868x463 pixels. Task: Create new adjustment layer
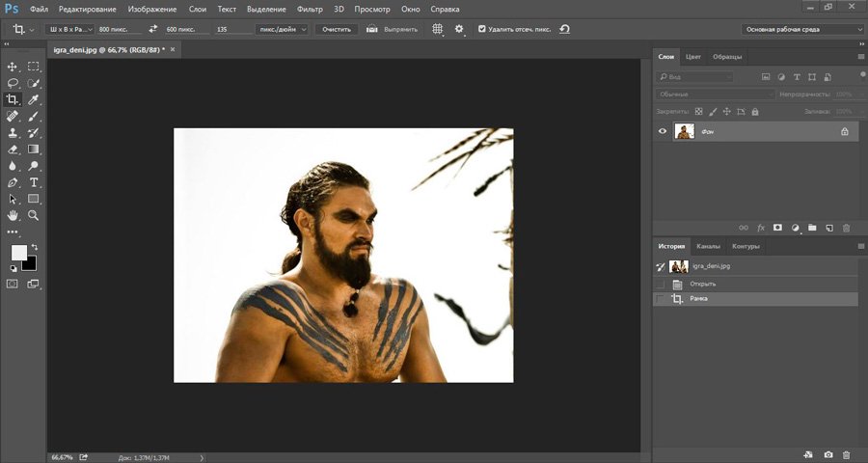point(796,228)
